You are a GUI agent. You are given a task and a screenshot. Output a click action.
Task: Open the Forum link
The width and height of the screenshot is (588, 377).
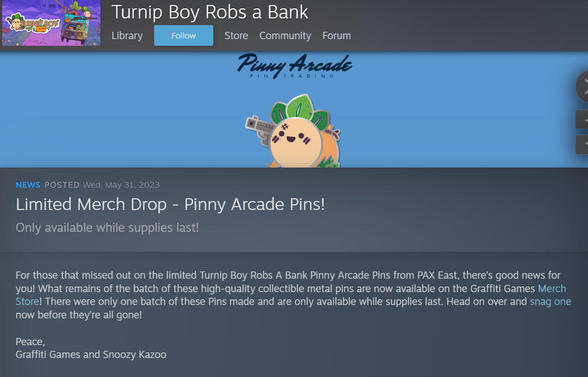337,36
